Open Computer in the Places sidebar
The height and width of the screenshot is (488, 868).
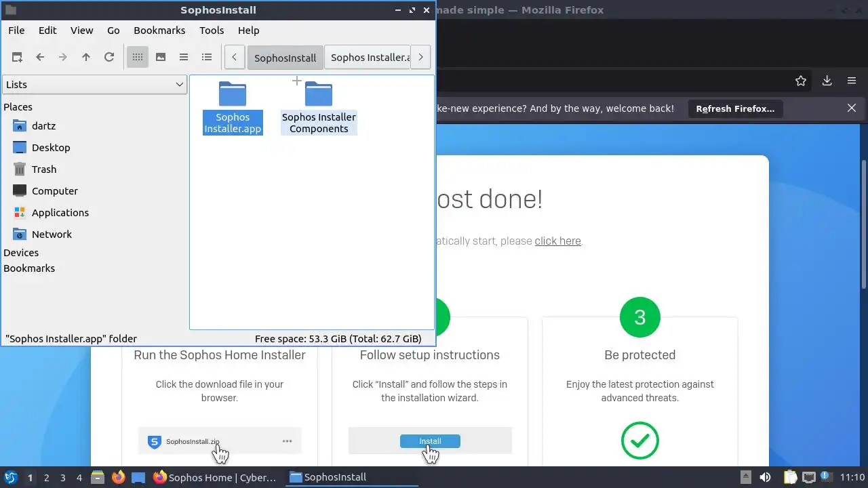[55, 191]
